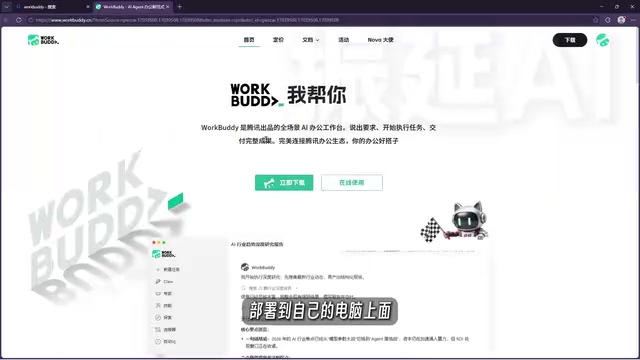Open a new browser tab
Screen dimensions: 640x360
(x=180, y=7)
